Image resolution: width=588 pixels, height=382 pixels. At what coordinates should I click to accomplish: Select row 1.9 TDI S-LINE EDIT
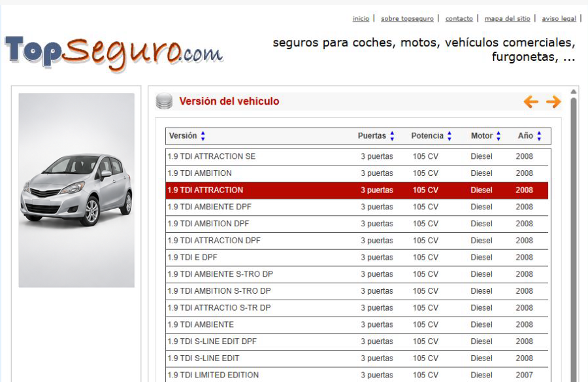[x=357, y=358]
